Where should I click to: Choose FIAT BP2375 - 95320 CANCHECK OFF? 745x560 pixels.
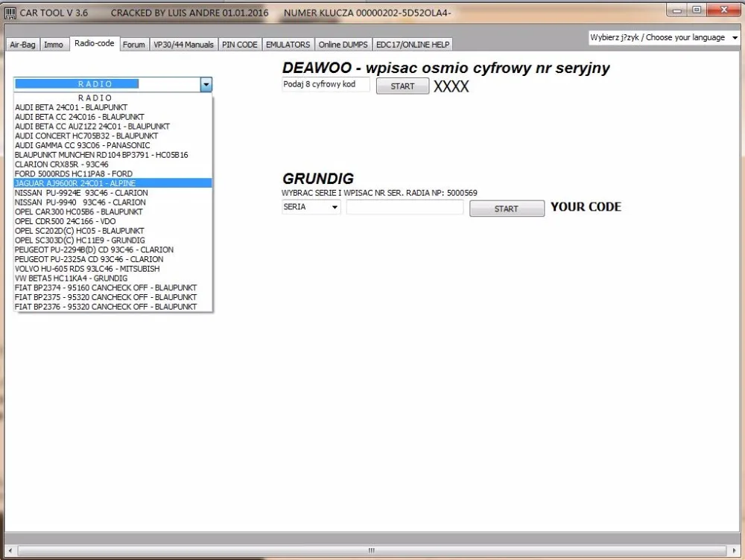(113, 297)
